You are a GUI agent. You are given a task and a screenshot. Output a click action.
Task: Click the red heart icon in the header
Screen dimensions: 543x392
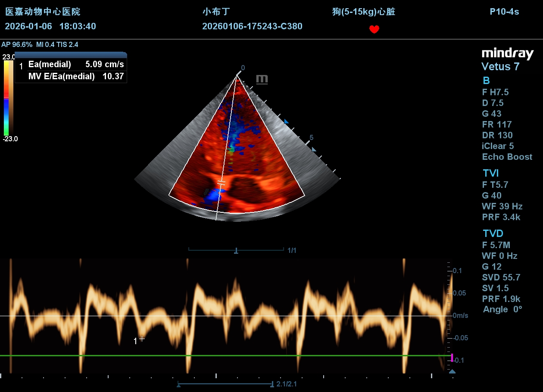coord(374,29)
